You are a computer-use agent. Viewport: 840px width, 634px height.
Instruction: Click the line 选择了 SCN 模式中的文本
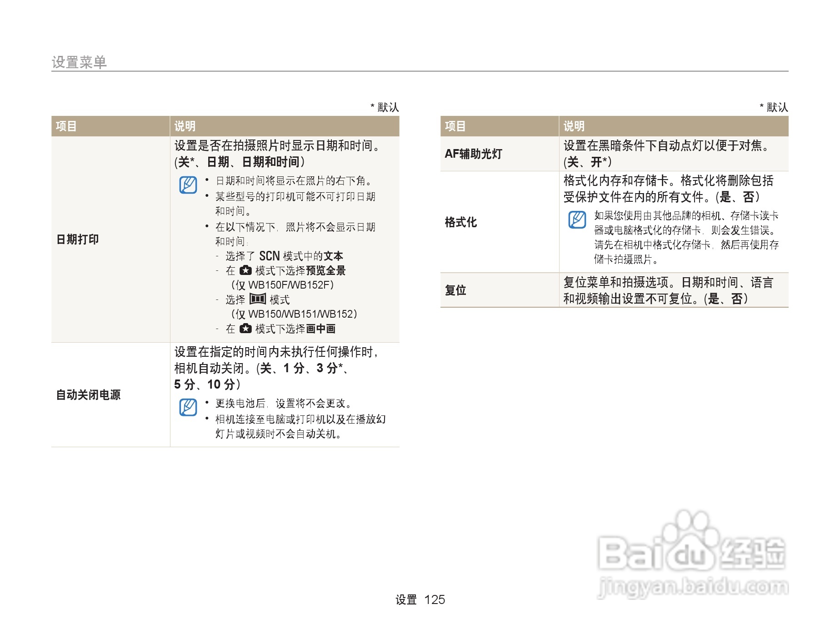pyautogui.click(x=284, y=256)
